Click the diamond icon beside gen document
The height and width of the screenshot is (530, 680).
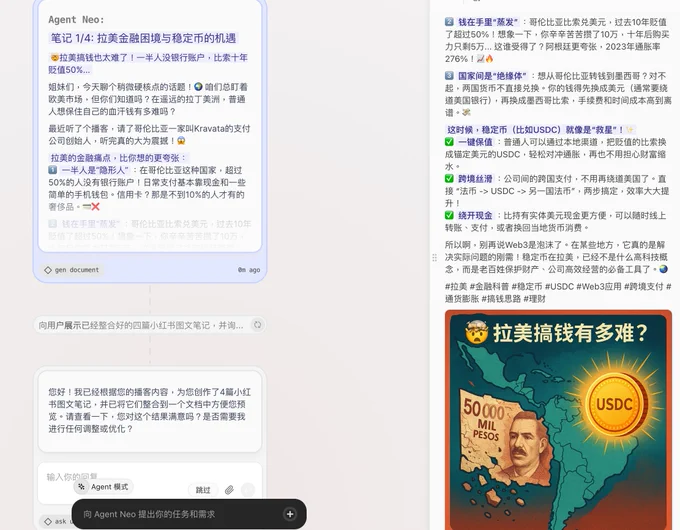pyautogui.click(x=48, y=270)
